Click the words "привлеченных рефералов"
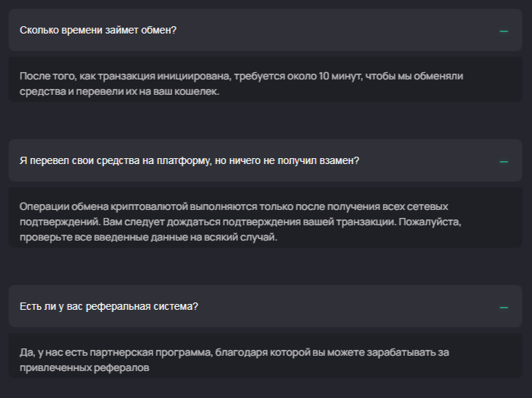The image size is (532, 398). coord(84,368)
